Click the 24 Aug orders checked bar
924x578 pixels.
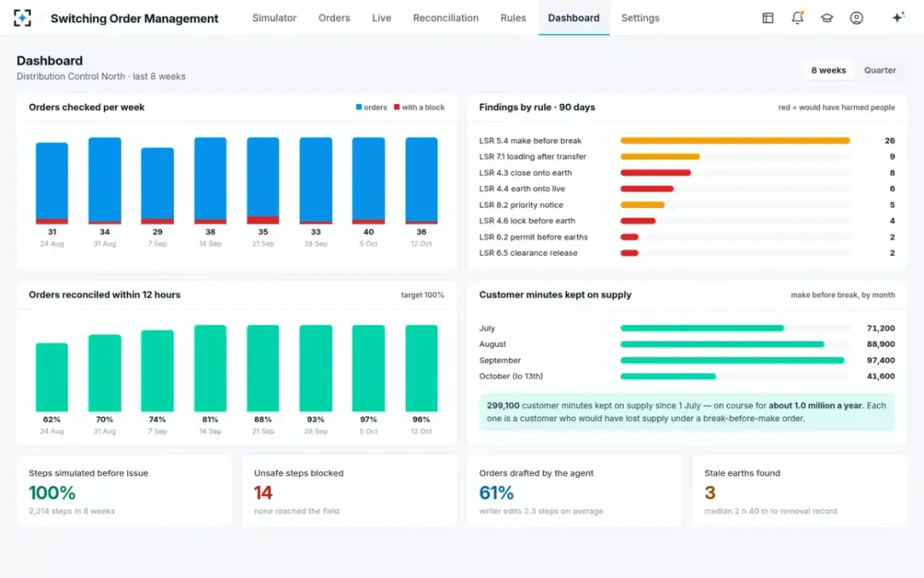(x=52, y=183)
